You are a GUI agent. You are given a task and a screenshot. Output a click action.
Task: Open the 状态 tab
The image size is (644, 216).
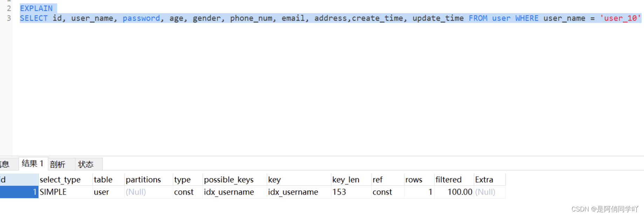(x=86, y=164)
